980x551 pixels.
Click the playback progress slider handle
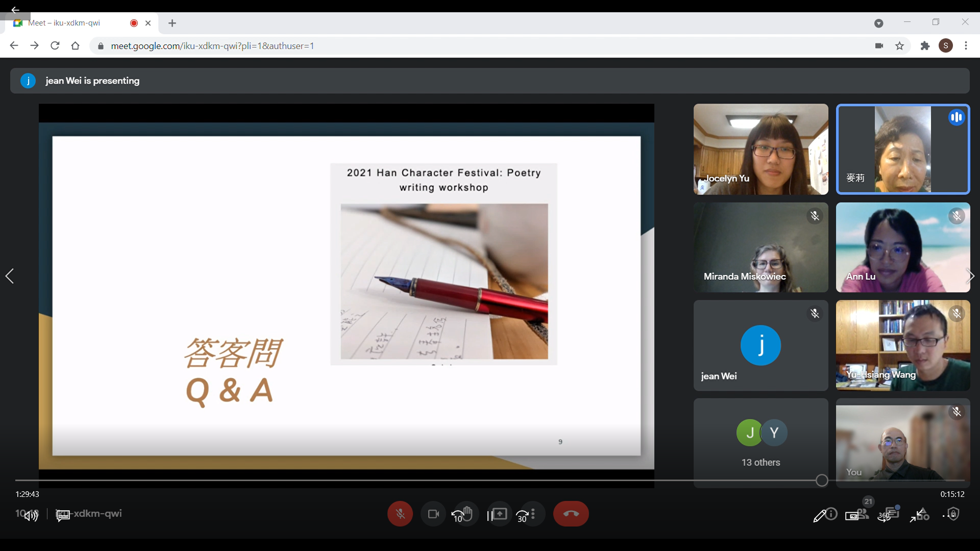[x=822, y=480]
